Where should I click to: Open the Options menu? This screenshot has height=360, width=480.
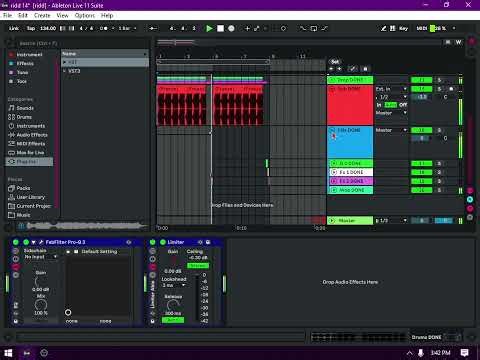click(85, 15)
